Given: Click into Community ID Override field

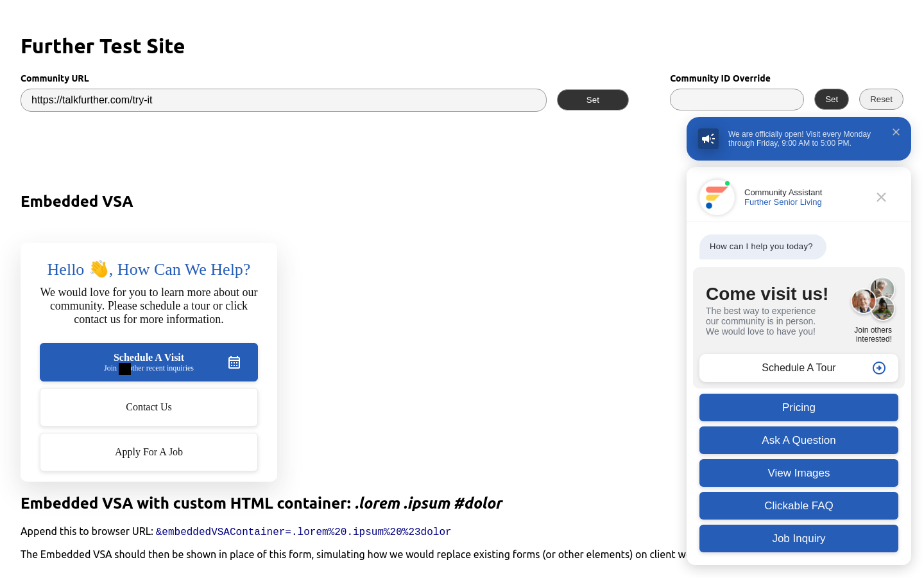Looking at the screenshot, I should tap(737, 100).
